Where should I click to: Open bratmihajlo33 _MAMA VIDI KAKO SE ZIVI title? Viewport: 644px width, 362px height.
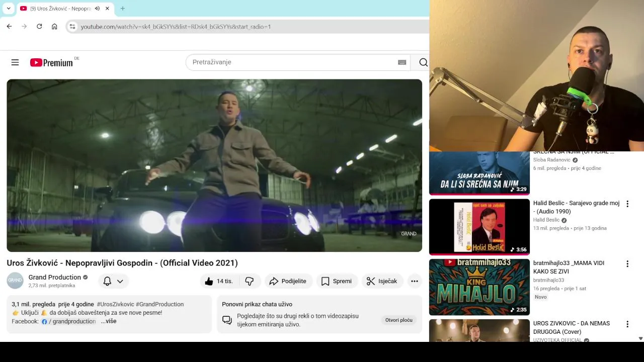point(569,267)
